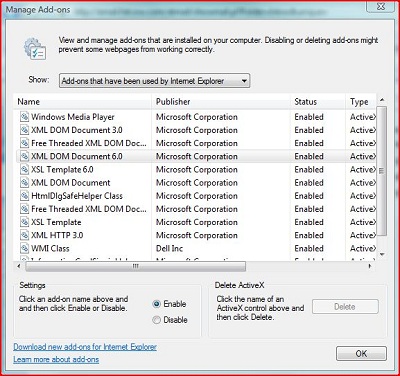The height and width of the screenshot is (376, 400).
Task: Click the XSL Template row icon
Action: click(x=24, y=222)
